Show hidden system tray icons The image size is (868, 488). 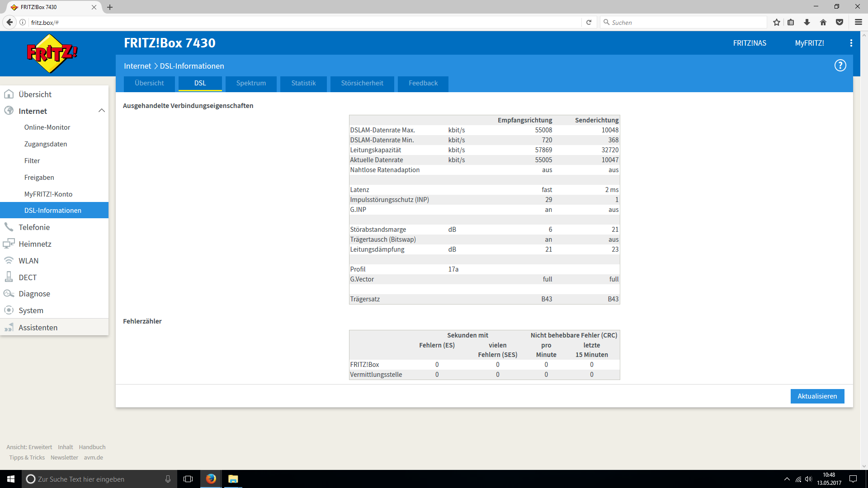(x=787, y=479)
